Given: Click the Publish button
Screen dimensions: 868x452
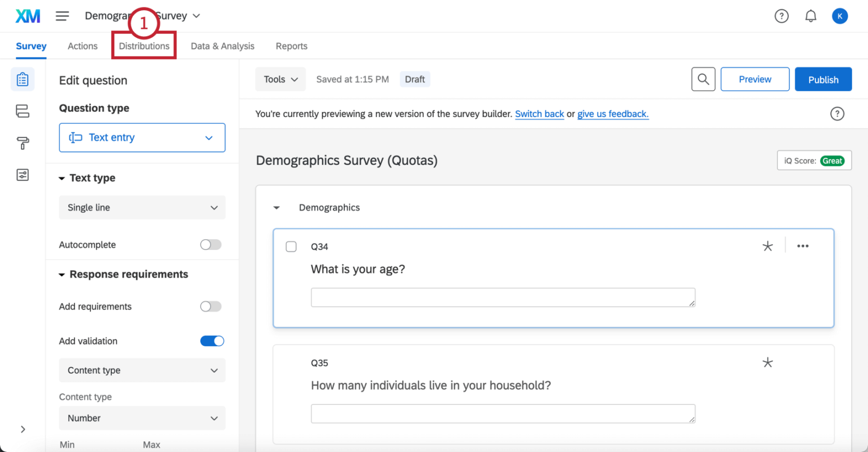Looking at the screenshot, I should pos(823,79).
